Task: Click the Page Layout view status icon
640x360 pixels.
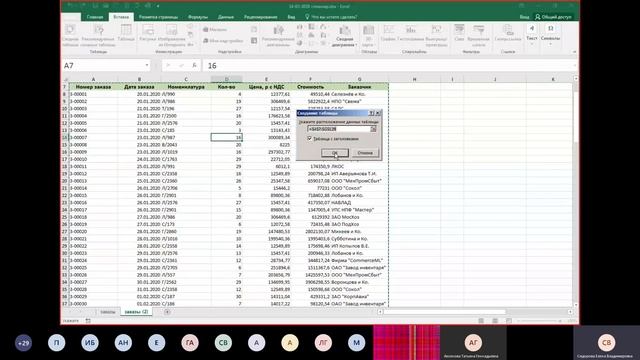Action: 495,321
